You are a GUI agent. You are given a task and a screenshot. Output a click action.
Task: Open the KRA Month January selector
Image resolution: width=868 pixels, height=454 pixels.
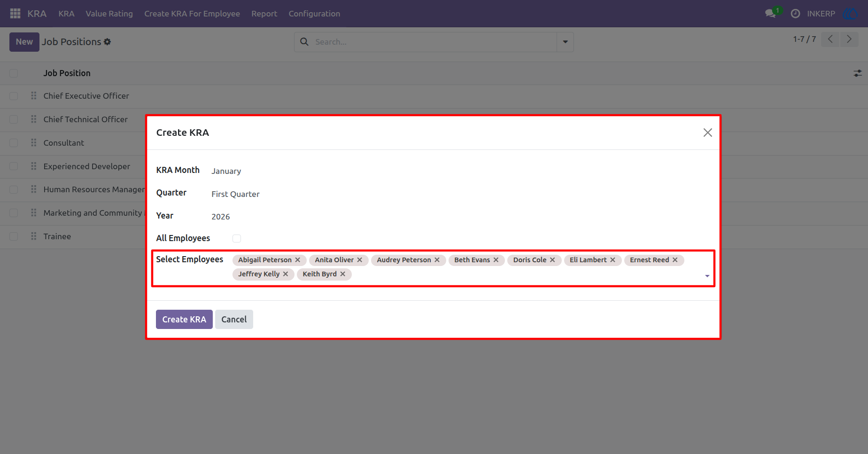click(x=226, y=171)
